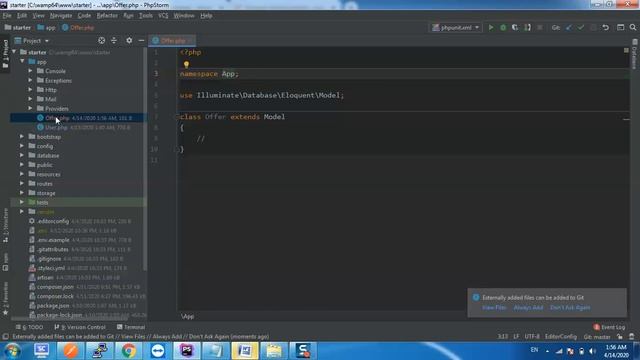Click the UTF-8 encoding indicator
This screenshot has width=640, height=360.
532,337
